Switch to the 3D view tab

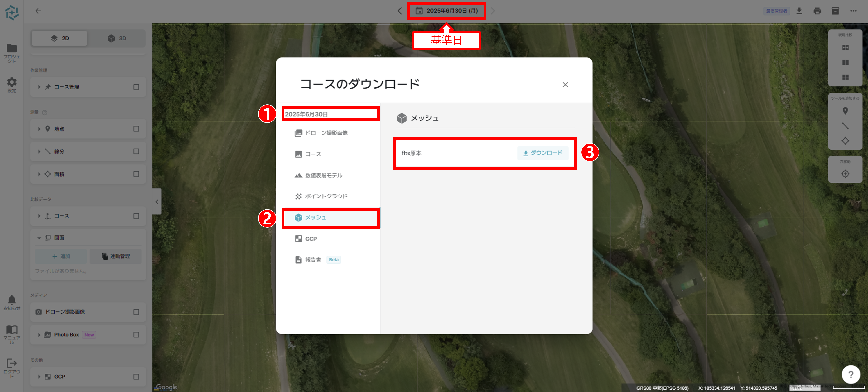pyautogui.click(x=117, y=38)
